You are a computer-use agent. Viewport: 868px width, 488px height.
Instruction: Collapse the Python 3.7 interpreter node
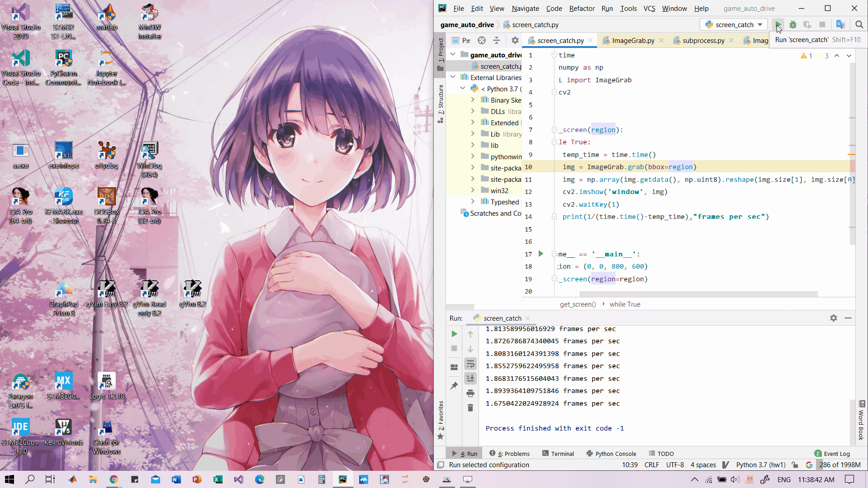click(463, 89)
